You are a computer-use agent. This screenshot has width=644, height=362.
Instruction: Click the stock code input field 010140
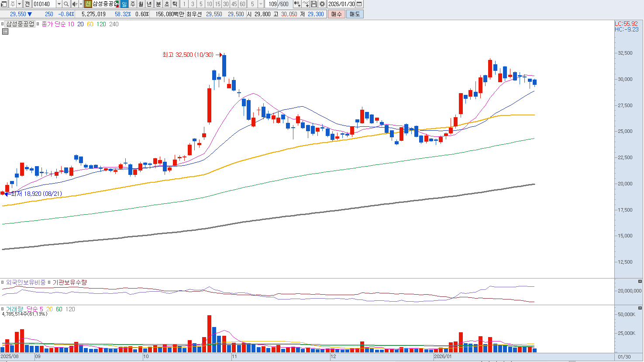pyautogui.click(x=44, y=4)
